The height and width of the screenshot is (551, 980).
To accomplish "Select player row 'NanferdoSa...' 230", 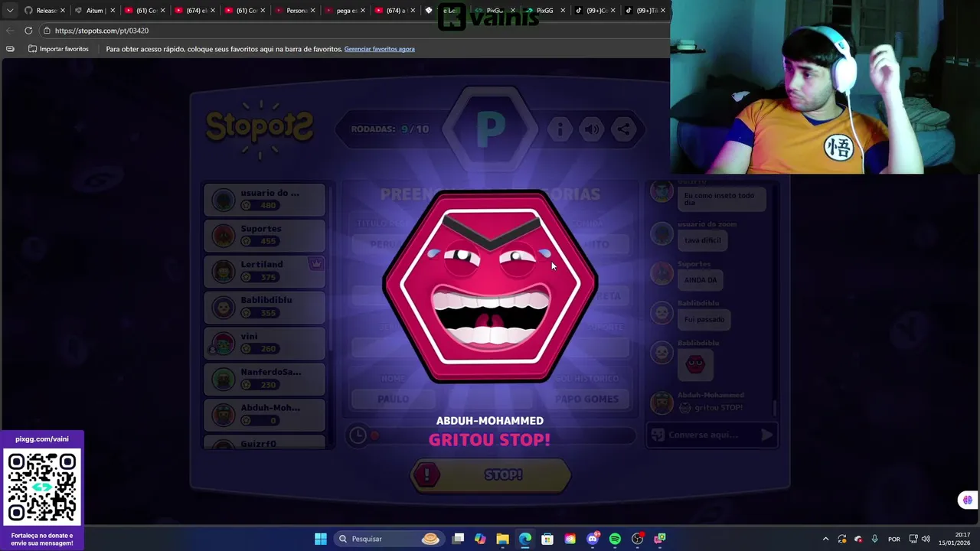I will (x=265, y=379).
